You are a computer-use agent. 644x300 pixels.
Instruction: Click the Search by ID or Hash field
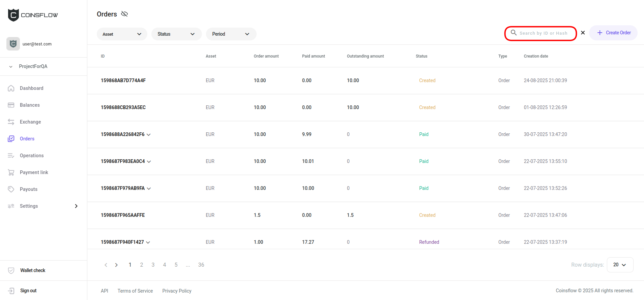[x=543, y=33]
